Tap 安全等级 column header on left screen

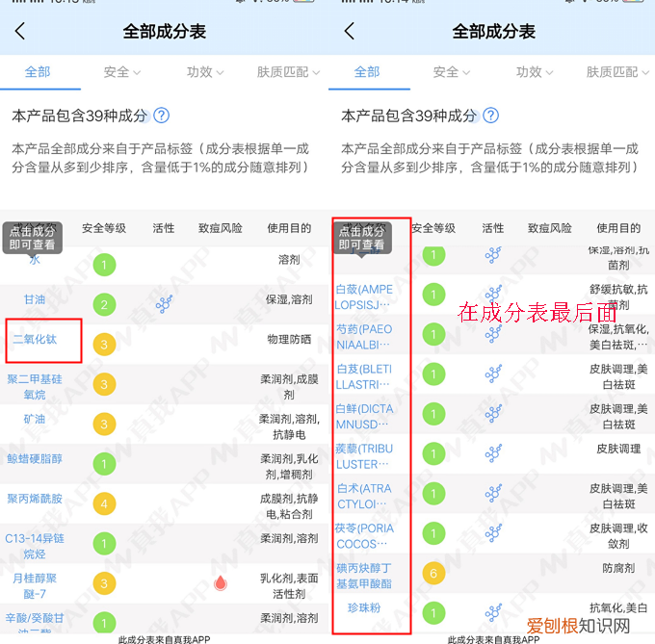tap(104, 228)
